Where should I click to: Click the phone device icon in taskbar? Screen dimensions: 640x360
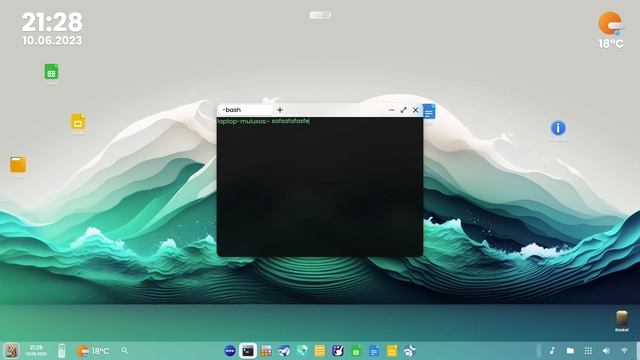click(61, 351)
